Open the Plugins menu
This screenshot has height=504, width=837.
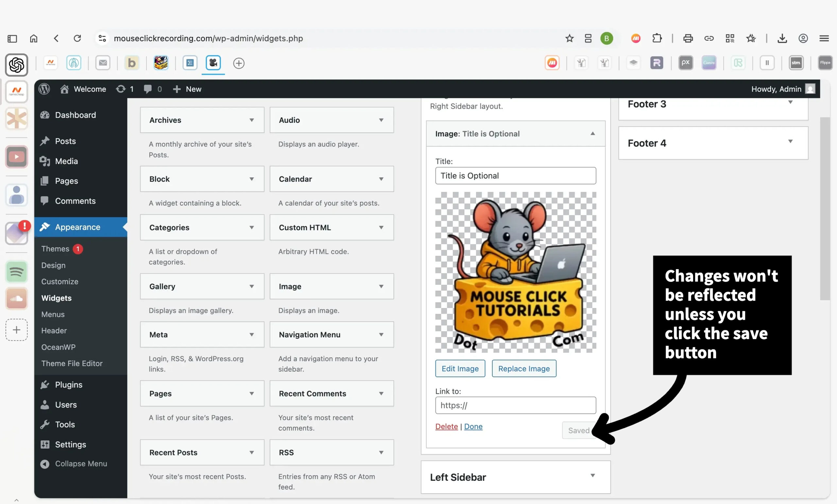click(69, 384)
